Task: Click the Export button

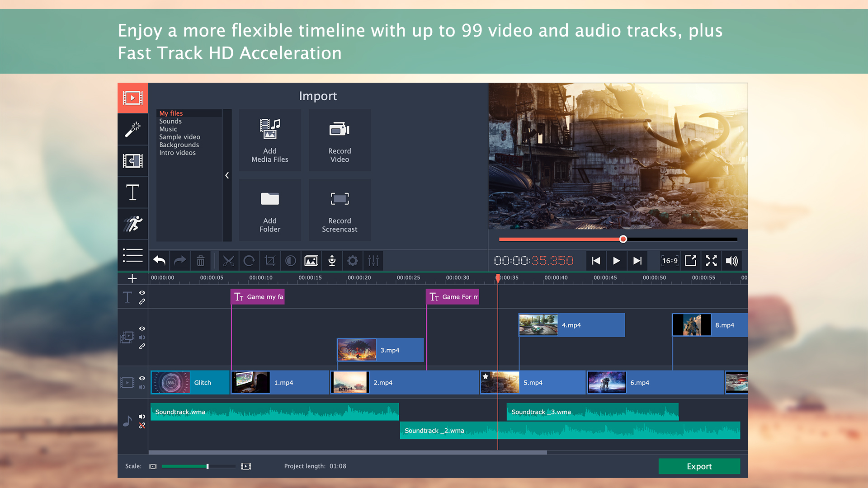Action: pyautogui.click(x=699, y=466)
